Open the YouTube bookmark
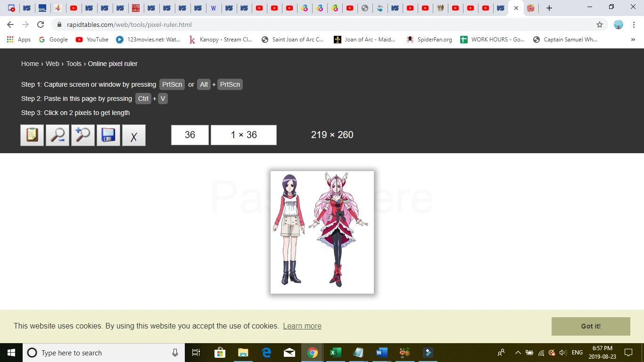The height and width of the screenshot is (362, 644). [92, 40]
